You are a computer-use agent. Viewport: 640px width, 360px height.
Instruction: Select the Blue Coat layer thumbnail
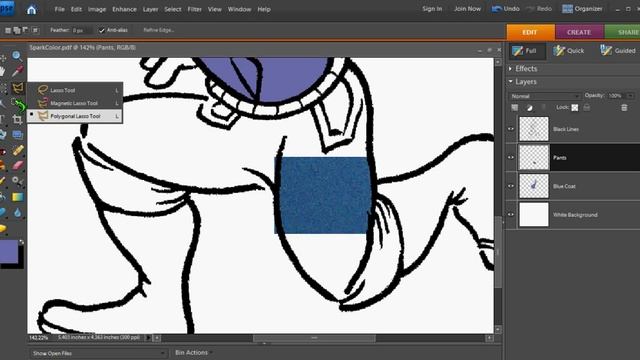click(533, 186)
